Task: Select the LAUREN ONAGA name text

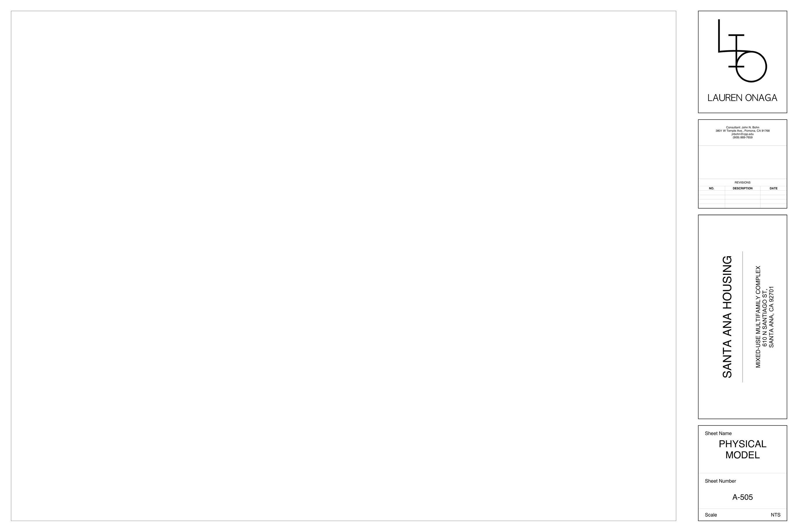Action: click(742, 98)
